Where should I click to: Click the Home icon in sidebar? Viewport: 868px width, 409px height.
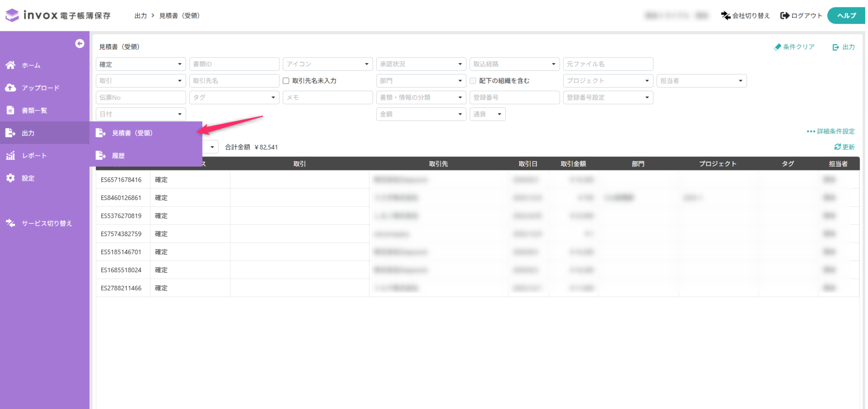coord(10,65)
